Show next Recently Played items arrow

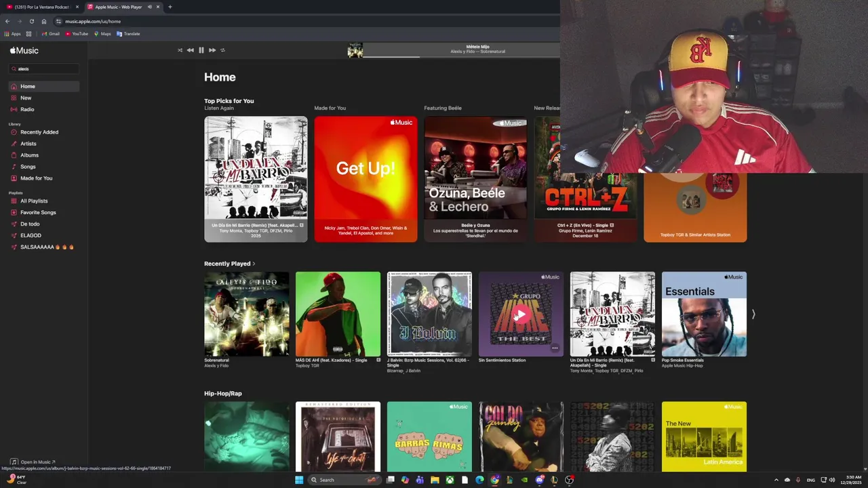[x=753, y=314]
